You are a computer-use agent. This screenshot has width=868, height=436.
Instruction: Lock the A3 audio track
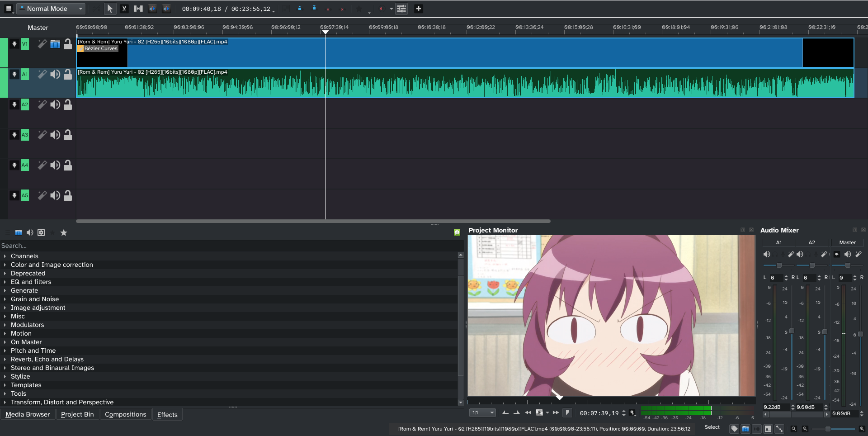point(68,135)
